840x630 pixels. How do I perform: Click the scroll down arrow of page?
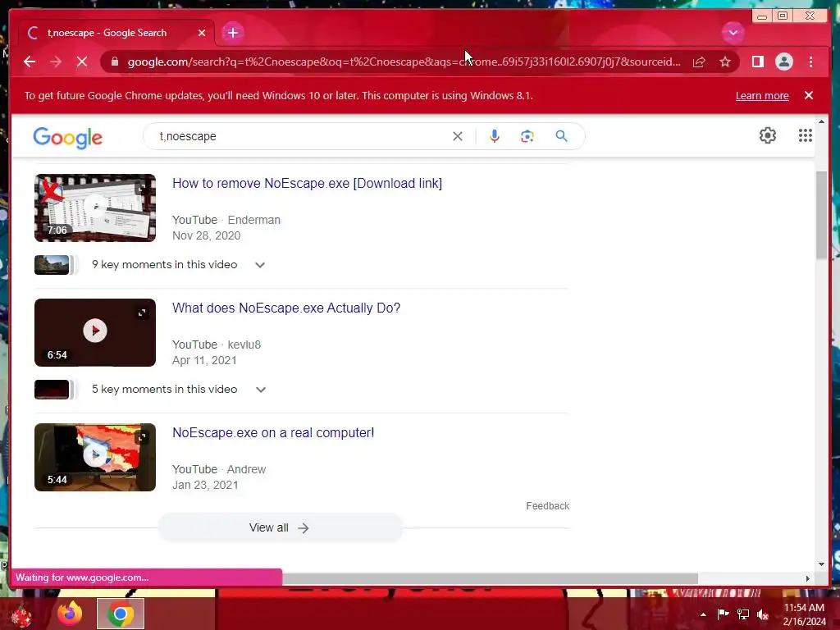(x=822, y=564)
